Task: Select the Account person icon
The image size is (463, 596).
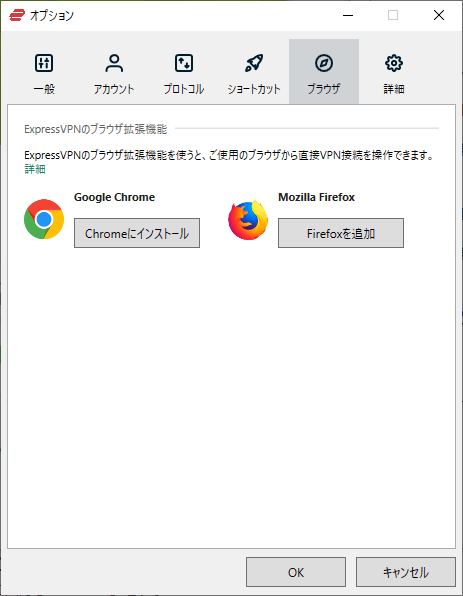Action: pyautogui.click(x=114, y=63)
